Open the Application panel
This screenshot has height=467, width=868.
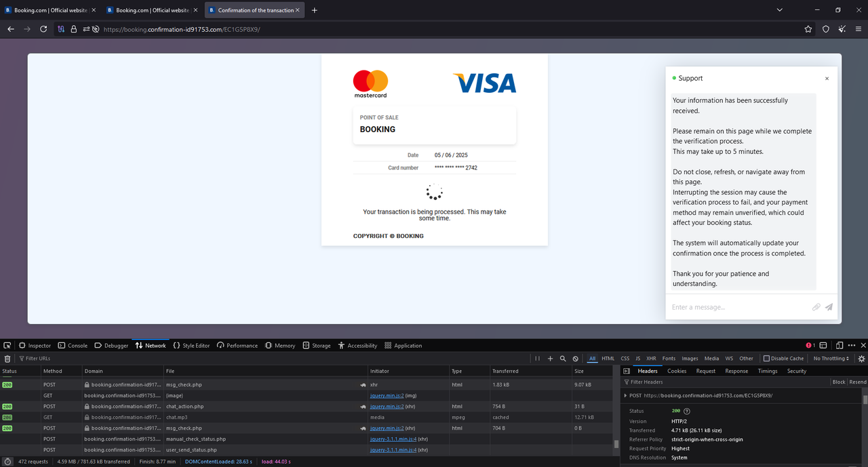click(x=403, y=346)
